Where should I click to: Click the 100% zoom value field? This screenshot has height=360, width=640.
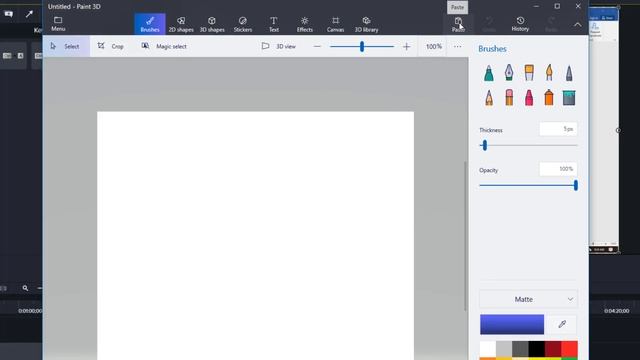pos(433,47)
